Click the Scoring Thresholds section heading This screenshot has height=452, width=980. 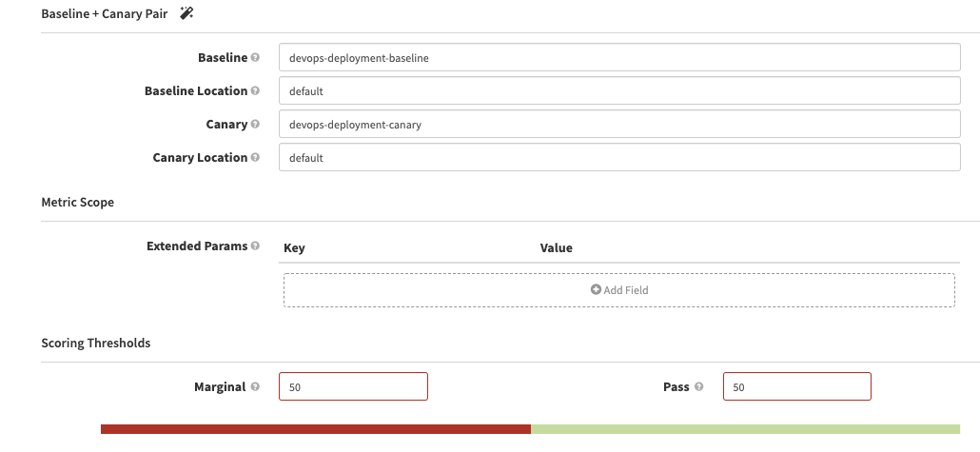click(96, 343)
